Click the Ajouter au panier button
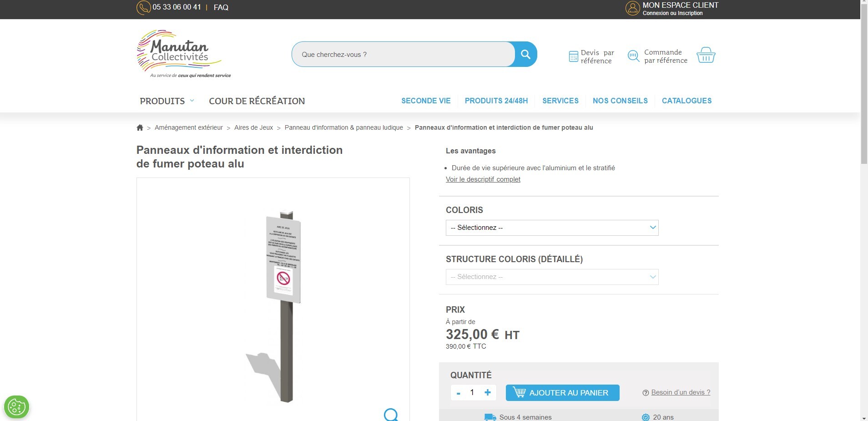Image resolution: width=868 pixels, height=421 pixels. 562,393
